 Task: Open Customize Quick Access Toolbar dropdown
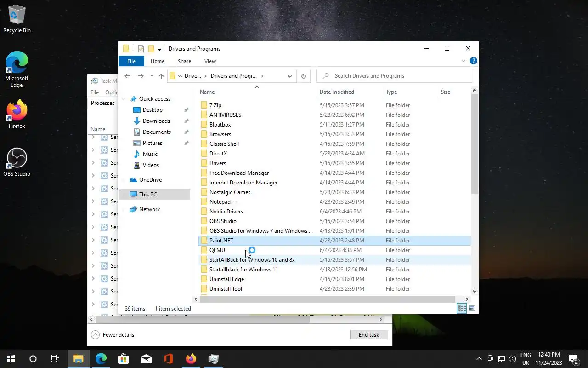click(159, 49)
